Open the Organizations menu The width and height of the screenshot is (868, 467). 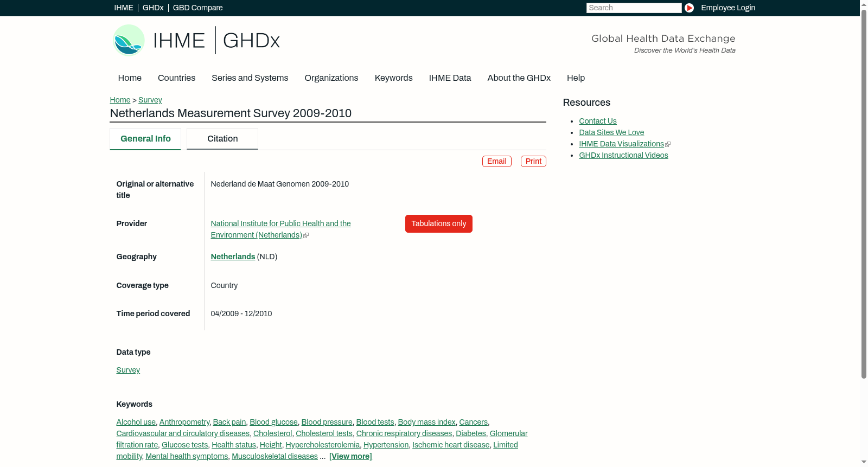pyautogui.click(x=331, y=78)
